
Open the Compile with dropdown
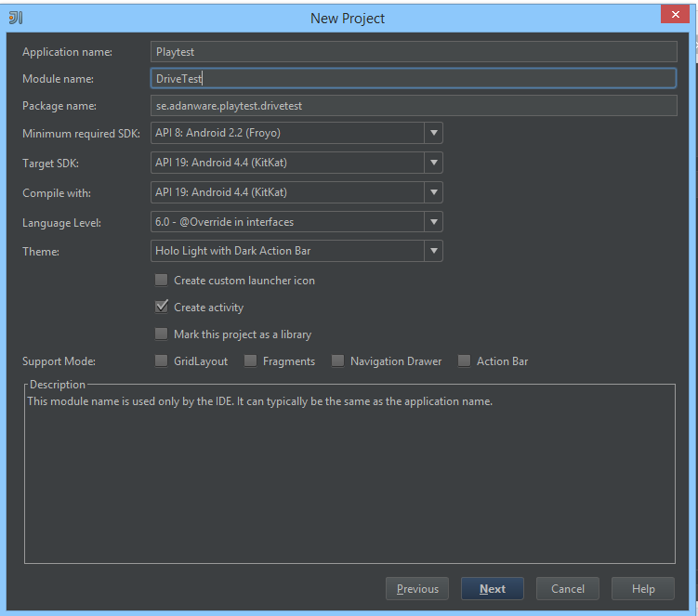click(x=433, y=192)
